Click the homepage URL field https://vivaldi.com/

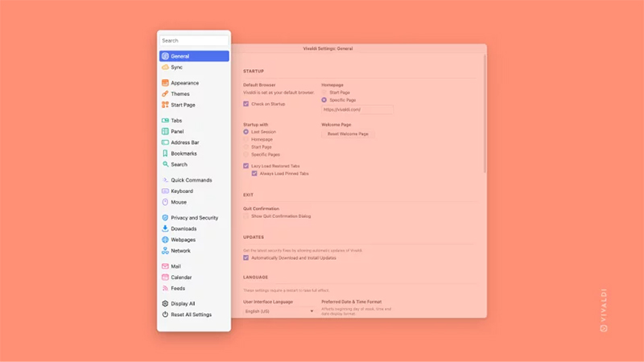357,109
